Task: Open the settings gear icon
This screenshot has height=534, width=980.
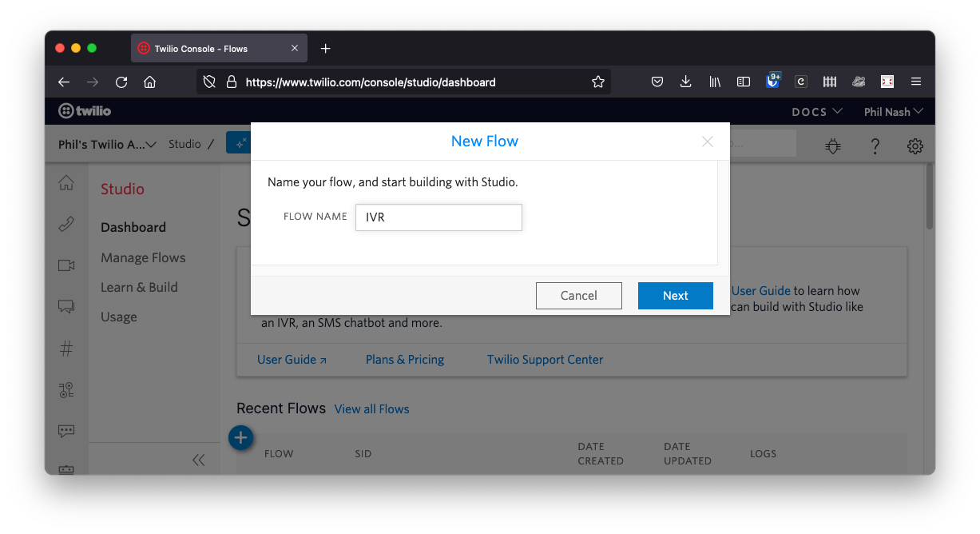Action: click(915, 145)
